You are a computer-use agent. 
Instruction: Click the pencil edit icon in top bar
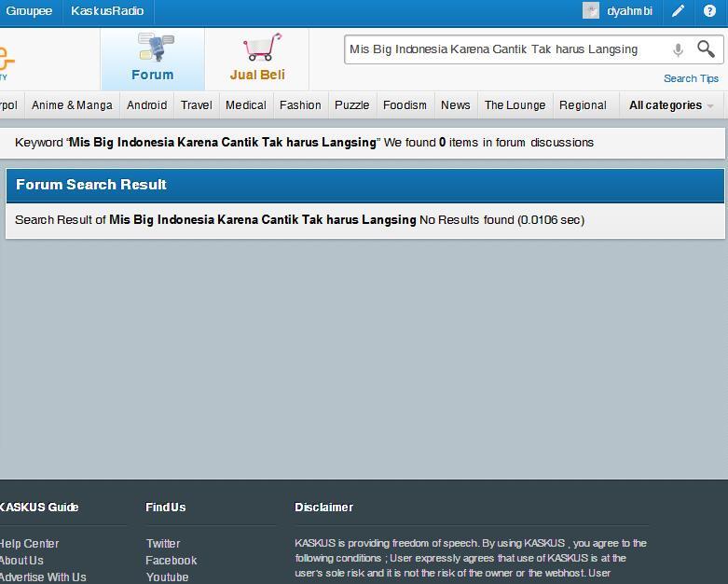pos(678,10)
